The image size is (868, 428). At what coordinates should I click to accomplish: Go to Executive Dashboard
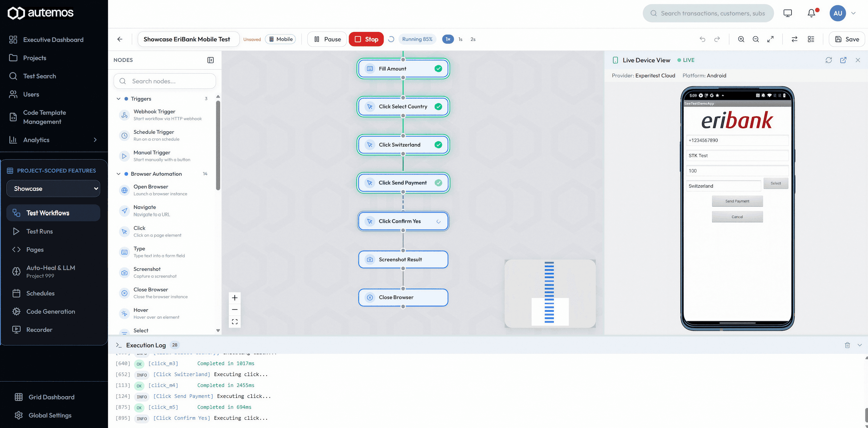coord(53,40)
